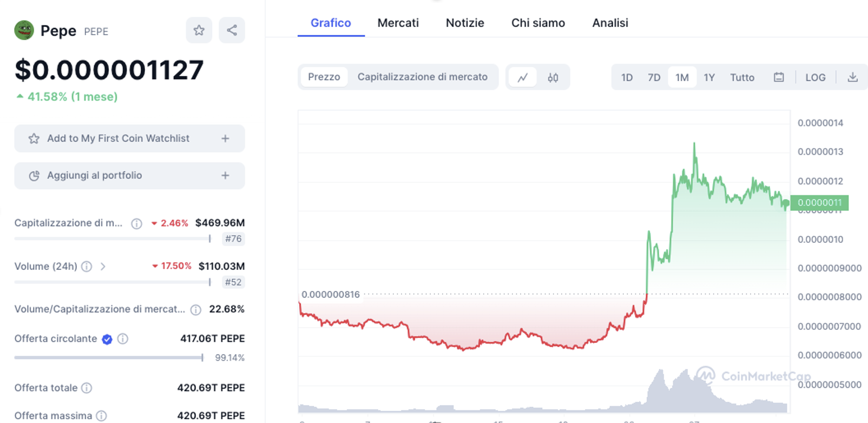The width and height of the screenshot is (868, 423).
Task: Click info icon beside Offerta circolante
Action: click(123, 339)
